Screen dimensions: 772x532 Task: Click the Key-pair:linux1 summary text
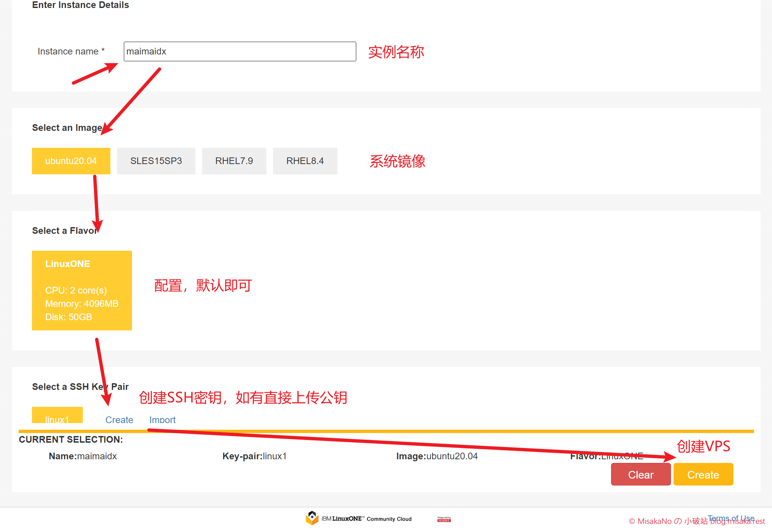254,456
